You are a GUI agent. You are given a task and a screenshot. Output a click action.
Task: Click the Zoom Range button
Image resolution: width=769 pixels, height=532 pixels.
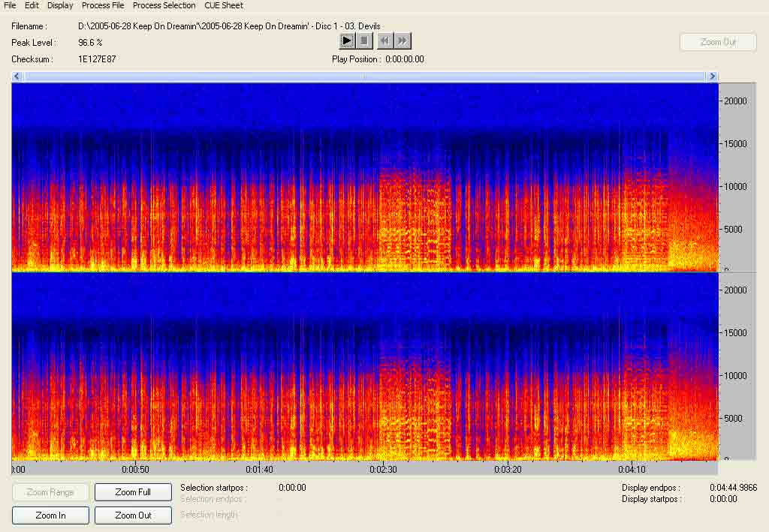click(50, 491)
